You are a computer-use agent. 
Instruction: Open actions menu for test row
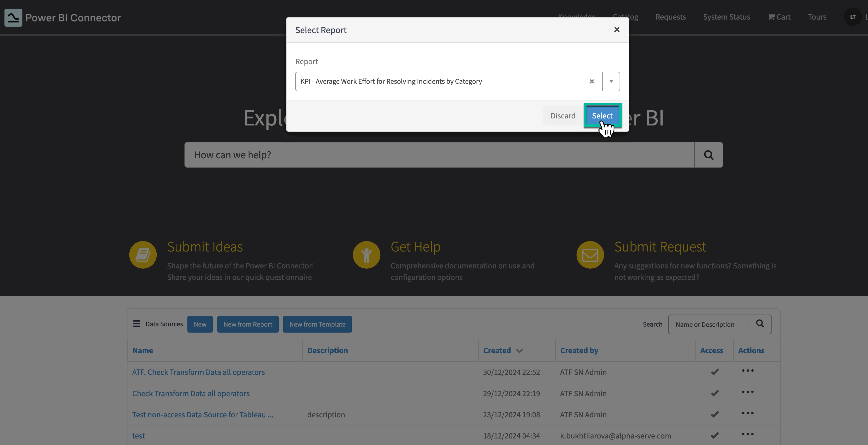747,434
